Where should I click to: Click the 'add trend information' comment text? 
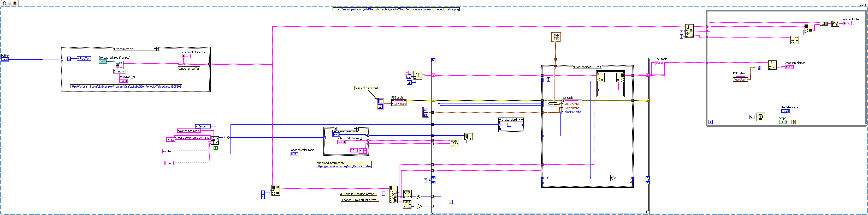pyautogui.click(x=330, y=163)
